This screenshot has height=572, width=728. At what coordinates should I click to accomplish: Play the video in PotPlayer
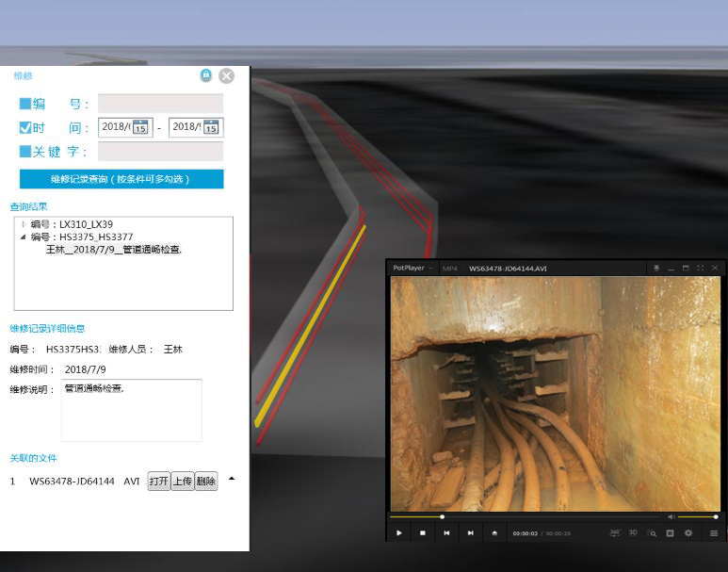click(399, 533)
